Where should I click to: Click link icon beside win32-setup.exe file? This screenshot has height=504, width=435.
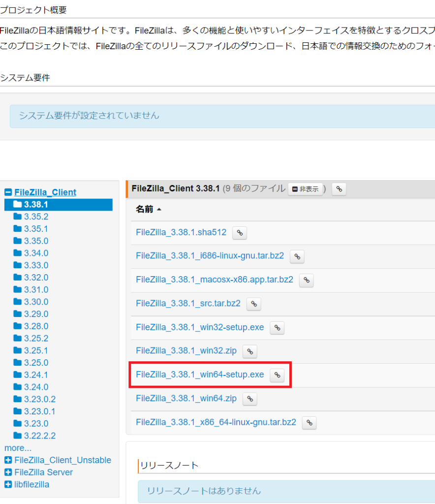click(277, 328)
